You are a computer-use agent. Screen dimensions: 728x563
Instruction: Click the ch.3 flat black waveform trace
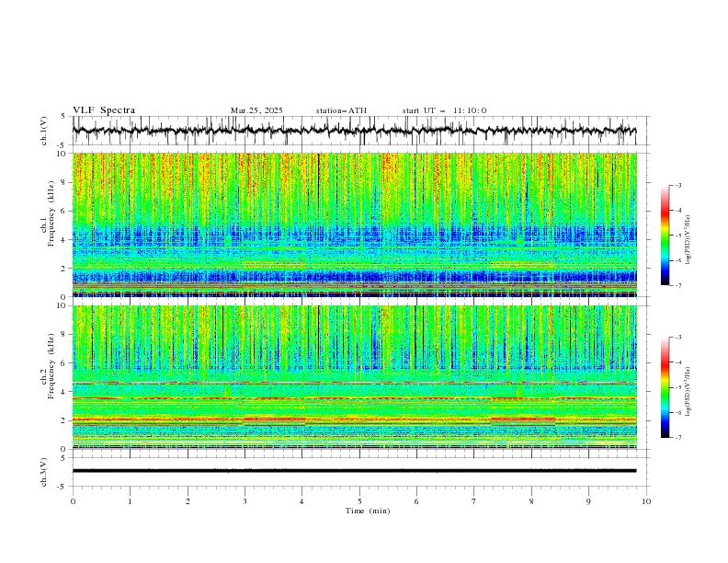[354, 471]
